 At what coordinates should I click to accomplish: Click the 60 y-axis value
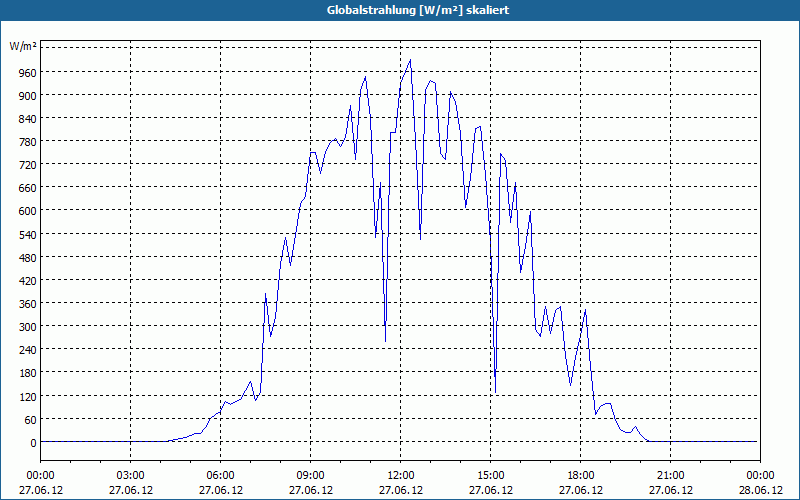31,419
